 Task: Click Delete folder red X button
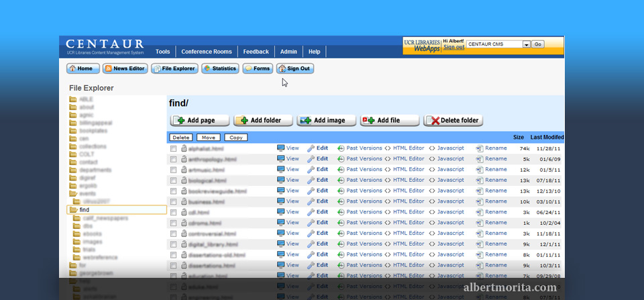[453, 121]
